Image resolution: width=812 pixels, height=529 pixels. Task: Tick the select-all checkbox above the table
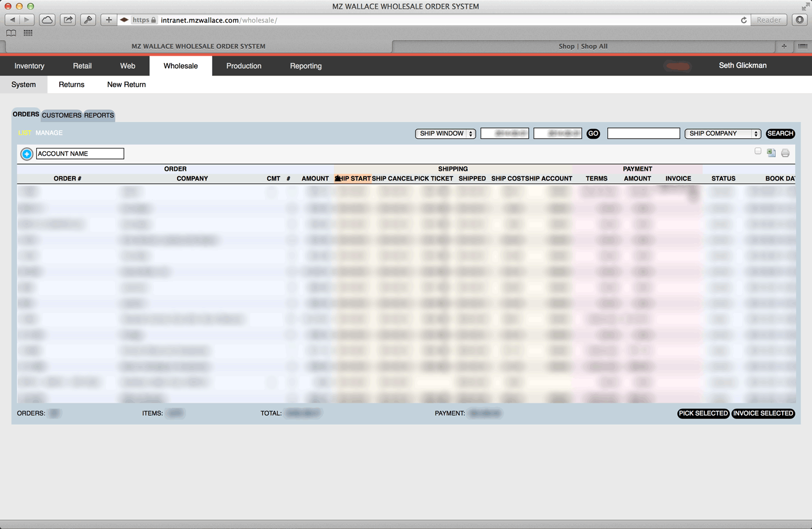758,151
